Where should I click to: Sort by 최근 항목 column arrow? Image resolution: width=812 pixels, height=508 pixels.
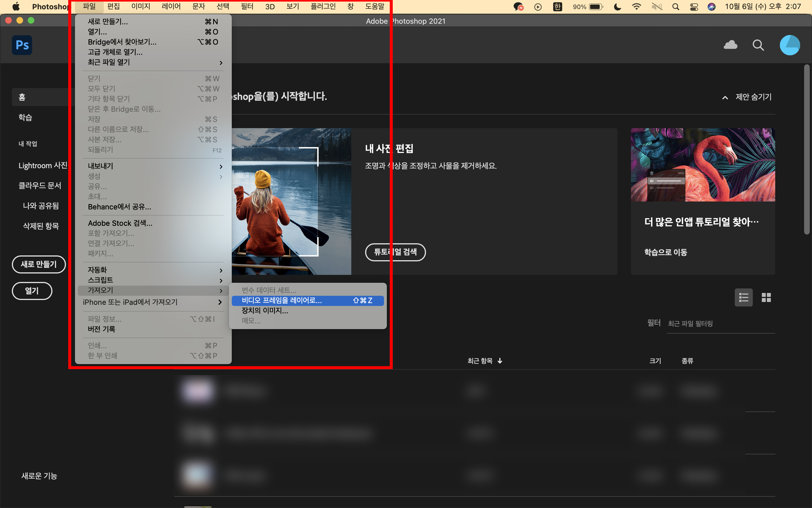pyautogui.click(x=500, y=361)
